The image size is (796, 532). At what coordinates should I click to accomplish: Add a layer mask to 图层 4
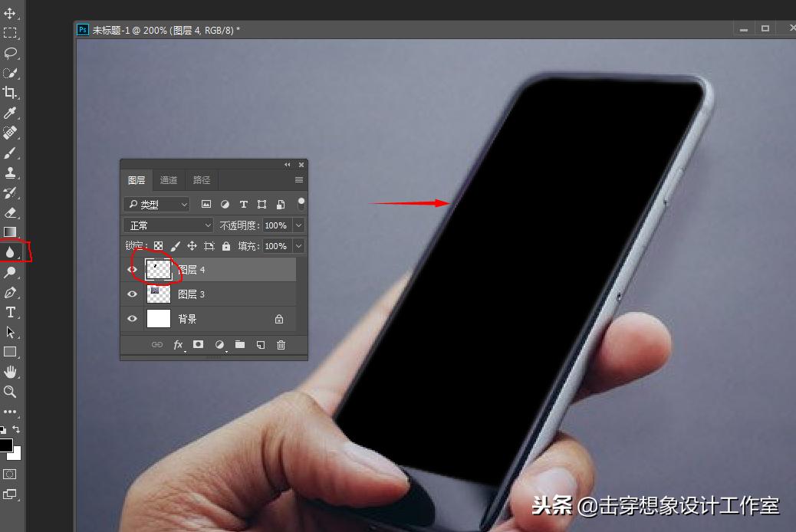199,345
